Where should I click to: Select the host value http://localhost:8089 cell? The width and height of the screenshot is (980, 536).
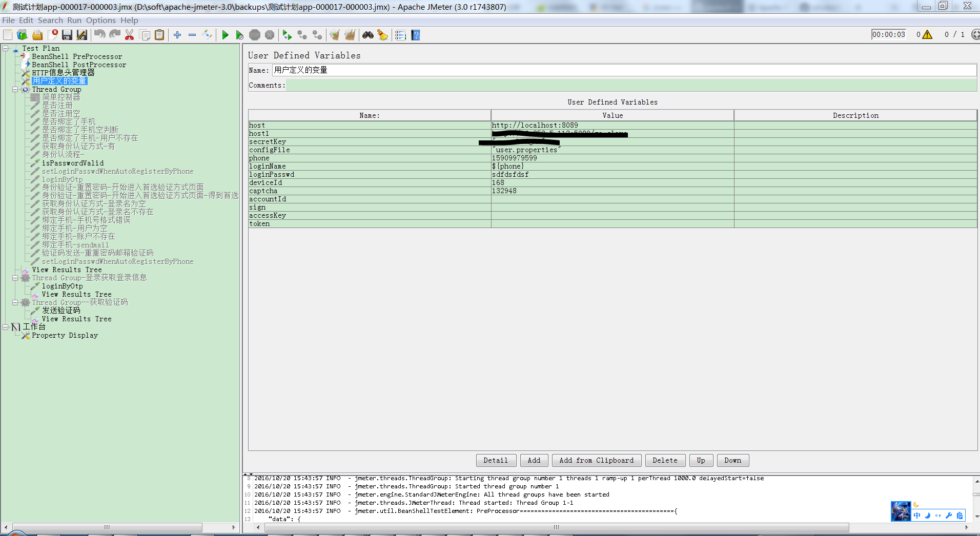coord(612,125)
